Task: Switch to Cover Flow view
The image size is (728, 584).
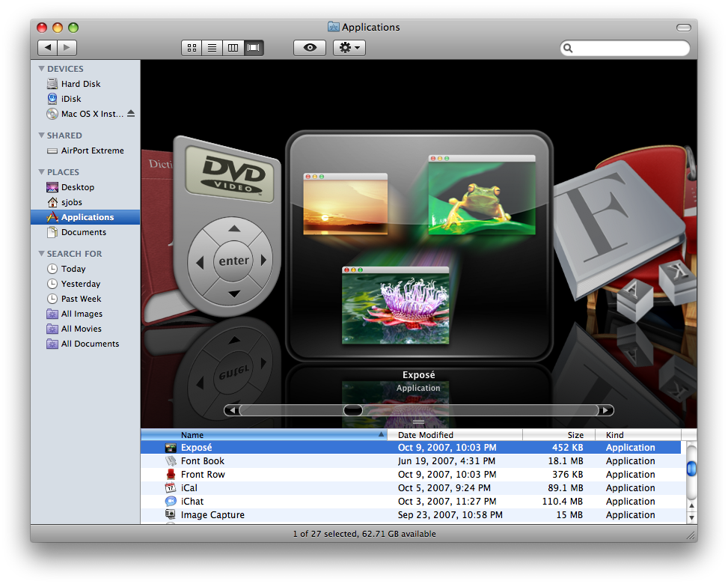Action: (x=254, y=48)
